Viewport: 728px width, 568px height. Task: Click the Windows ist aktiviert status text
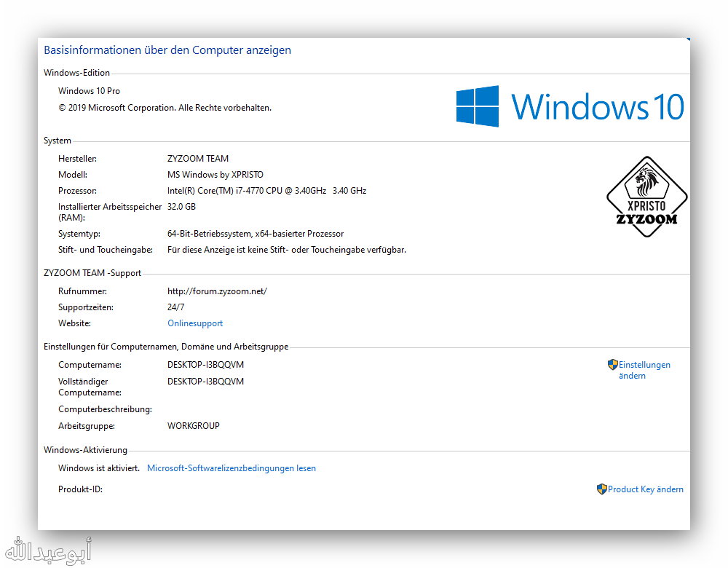(99, 468)
